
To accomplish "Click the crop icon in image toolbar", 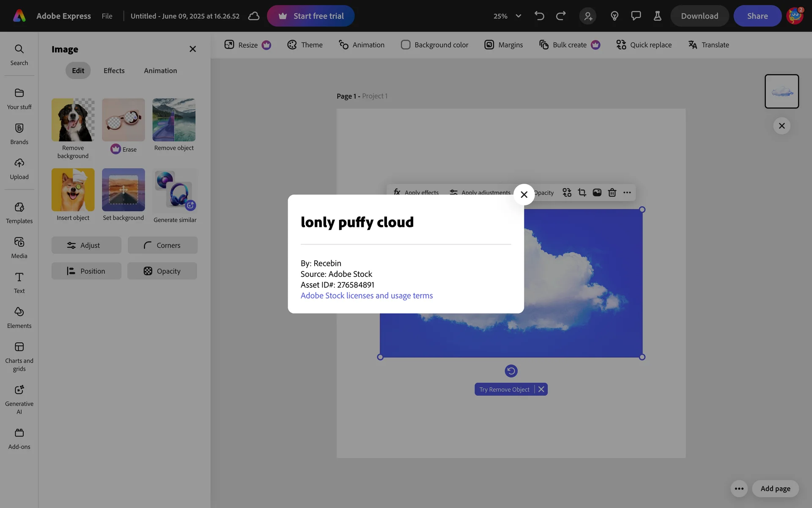I will (582, 193).
